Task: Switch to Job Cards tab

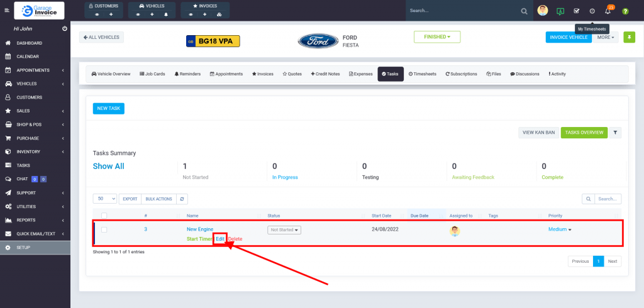Action: point(152,74)
